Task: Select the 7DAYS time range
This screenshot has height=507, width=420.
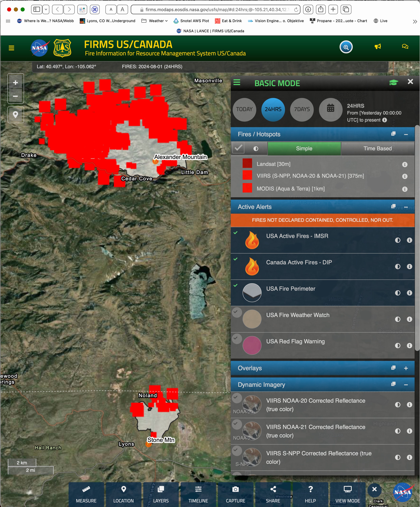Action: 302,109
